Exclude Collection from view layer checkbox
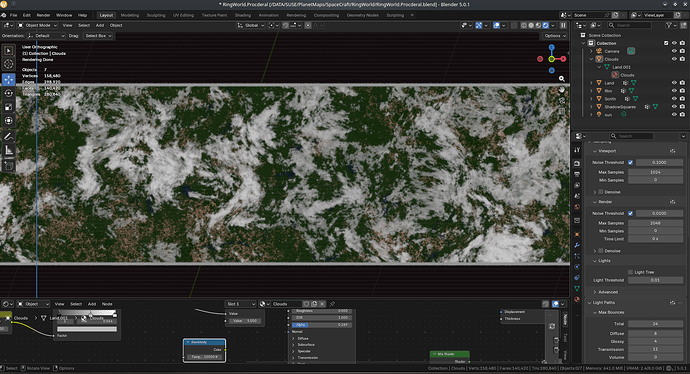Image resolution: width=690 pixels, height=374 pixels. pos(666,43)
